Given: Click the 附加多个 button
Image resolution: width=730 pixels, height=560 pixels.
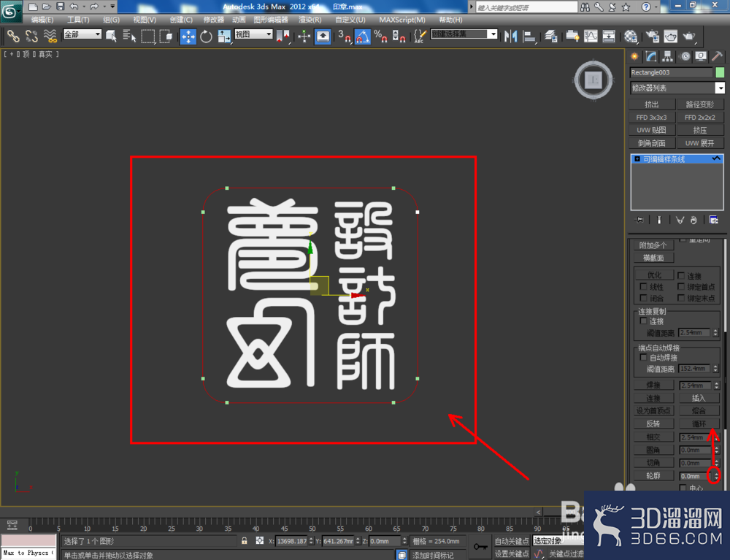Looking at the screenshot, I should [653, 245].
